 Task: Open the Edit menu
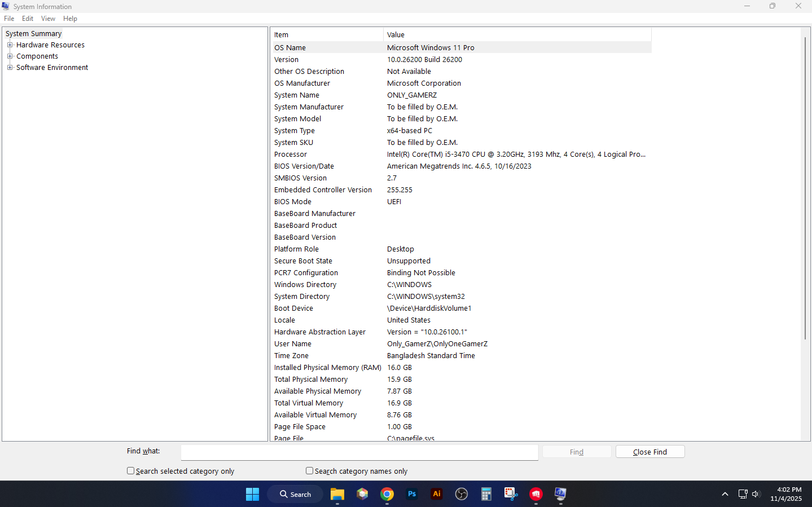pos(28,19)
